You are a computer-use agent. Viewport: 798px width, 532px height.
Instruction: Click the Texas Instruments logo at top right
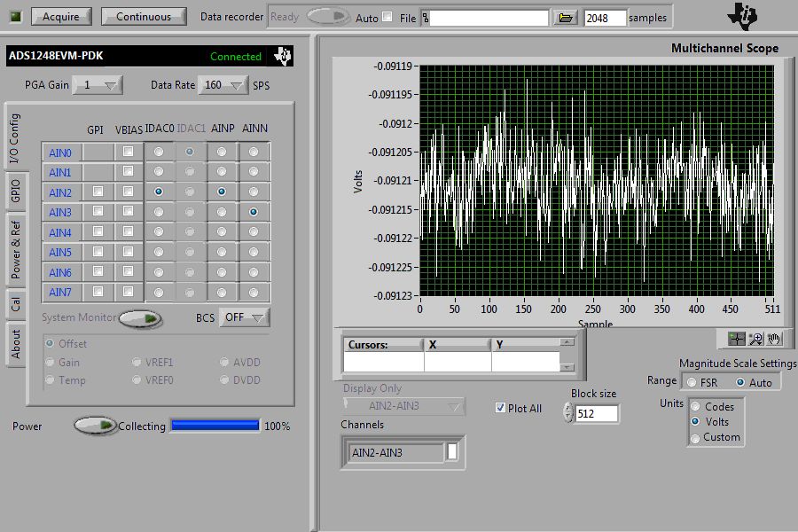(742, 17)
